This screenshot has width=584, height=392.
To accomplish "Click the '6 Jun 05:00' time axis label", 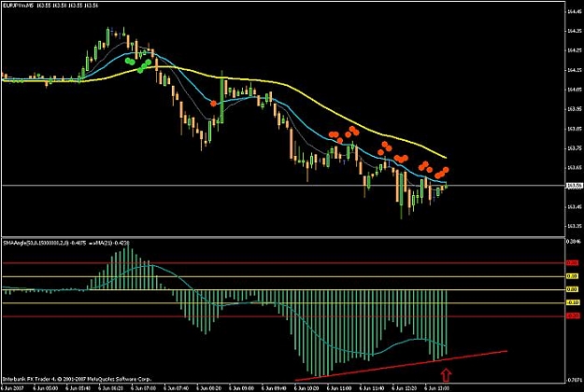I will pos(46,388).
